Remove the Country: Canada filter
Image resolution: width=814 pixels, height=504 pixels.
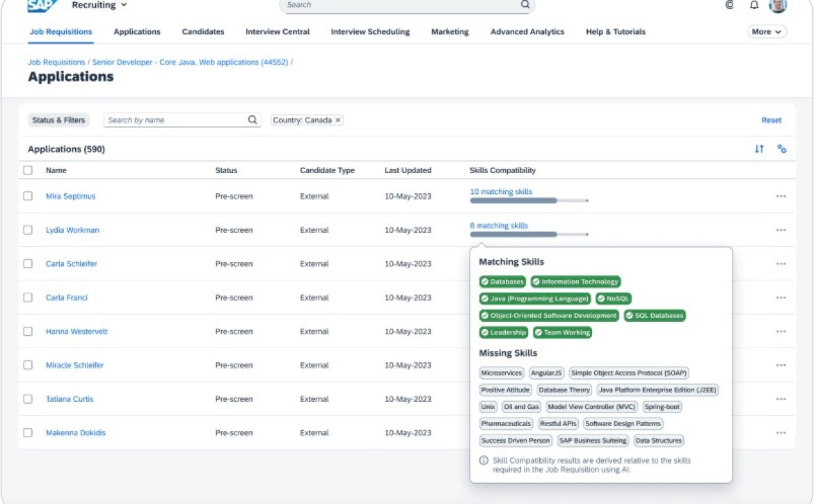[338, 120]
